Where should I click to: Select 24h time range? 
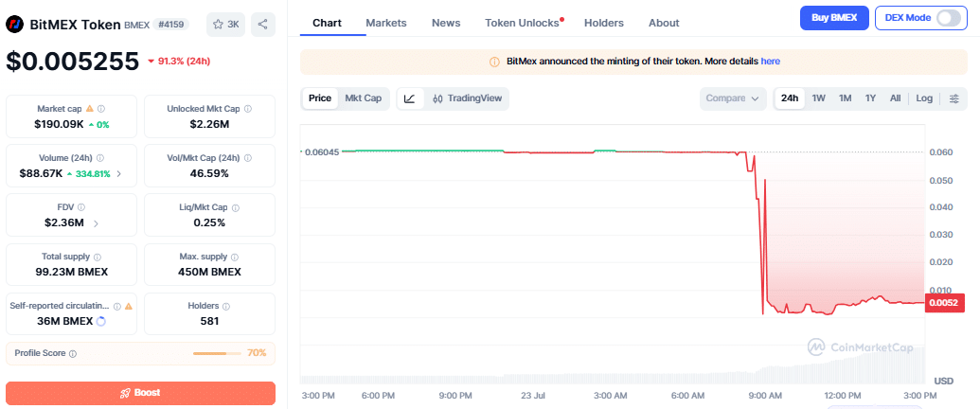(x=790, y=98)
